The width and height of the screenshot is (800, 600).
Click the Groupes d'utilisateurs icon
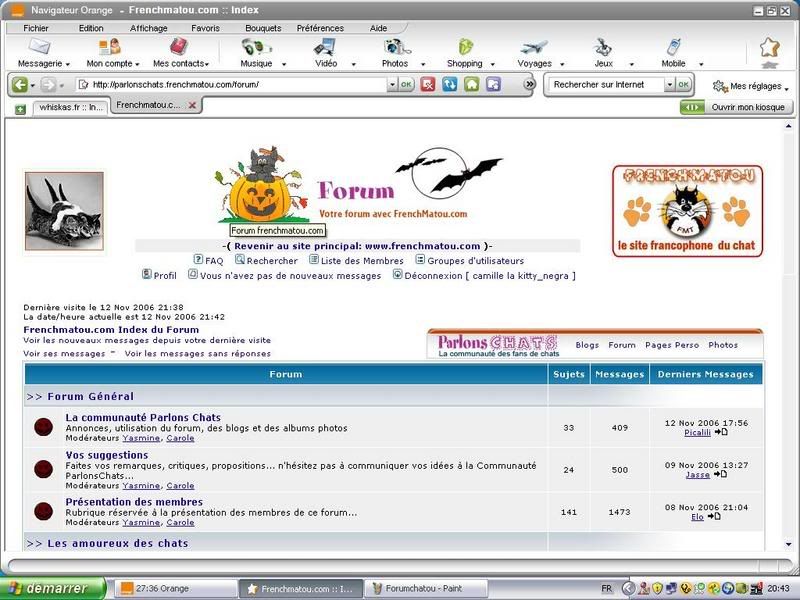pyautogui.click(x=420, y=260)
